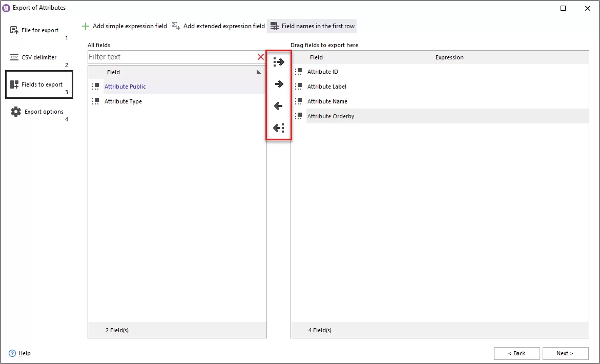Click the Help question mark icon
This screenshot has height=364, width=600.
[x=11, y=353]
